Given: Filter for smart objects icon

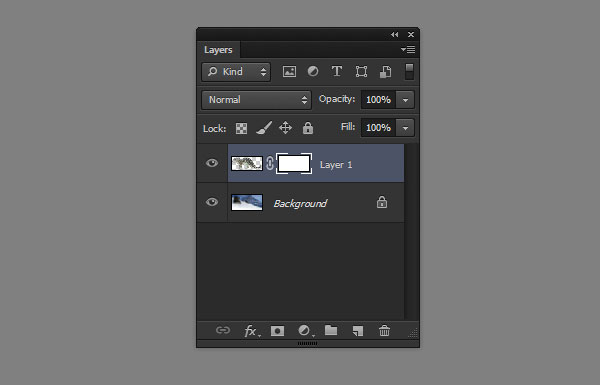Looking at the screenshot, I should click(x=385, y=72).
